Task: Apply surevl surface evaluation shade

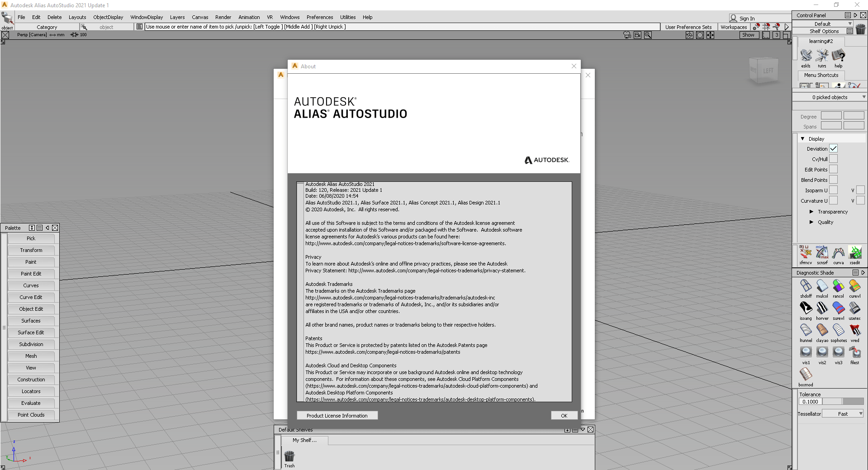Action: (x=838, y=308)
